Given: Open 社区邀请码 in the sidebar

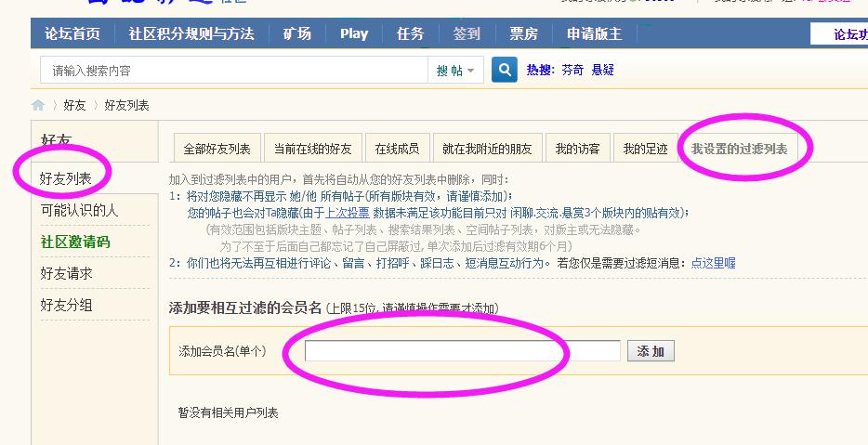Looking at the screenshot, I should 75,242.
